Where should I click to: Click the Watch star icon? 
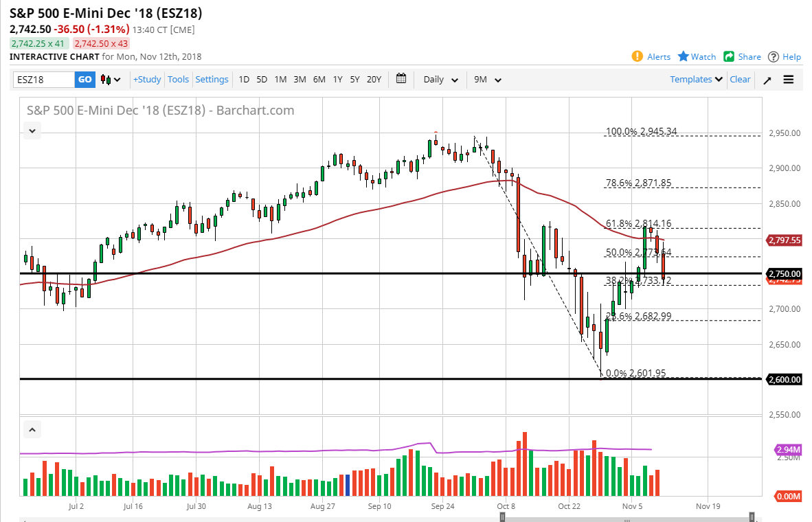click(684, 56)
